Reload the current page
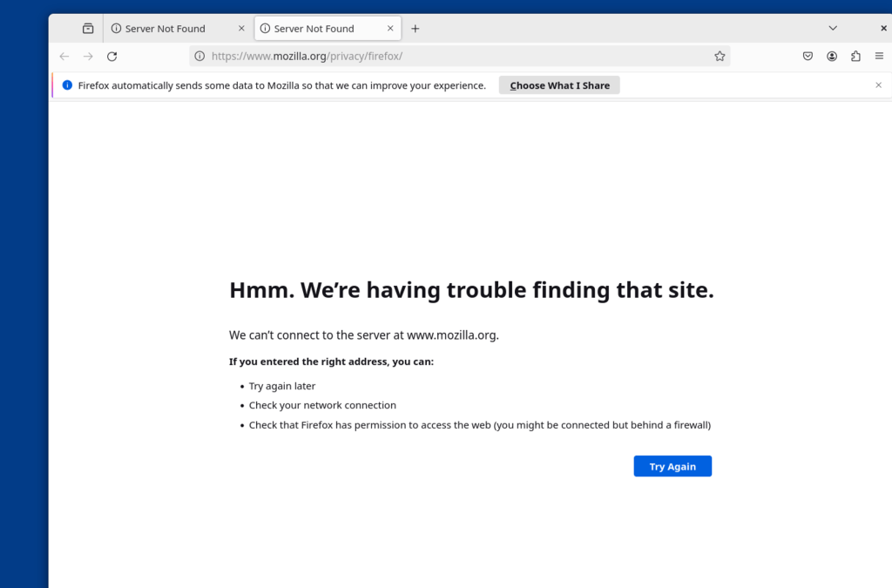 112,57
